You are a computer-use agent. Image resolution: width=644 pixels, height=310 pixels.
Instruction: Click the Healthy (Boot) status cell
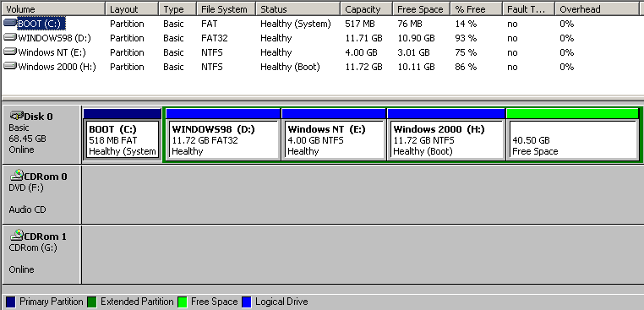(x=290, y=67)
